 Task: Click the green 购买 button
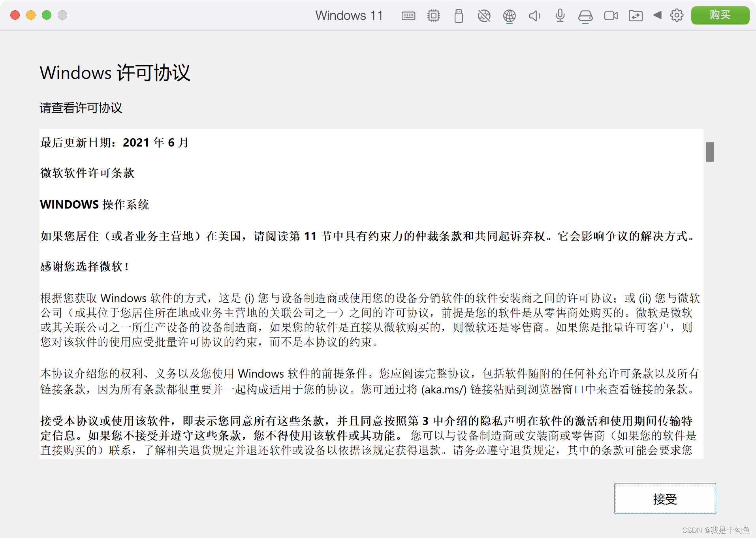pyautogui.click(x=720, y=15)
